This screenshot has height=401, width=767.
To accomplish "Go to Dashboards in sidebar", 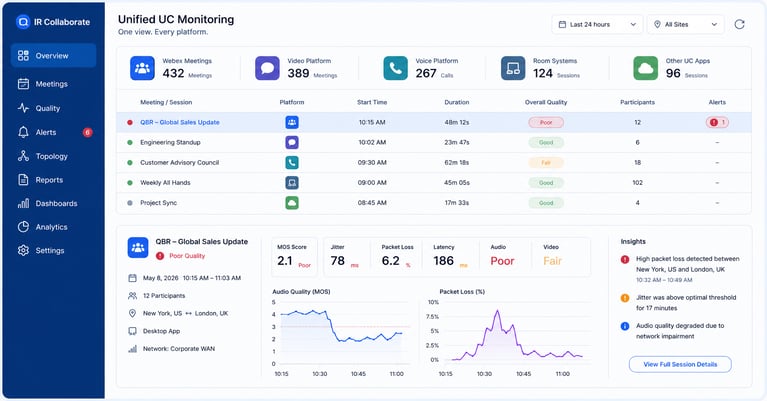I will [53, 203].
